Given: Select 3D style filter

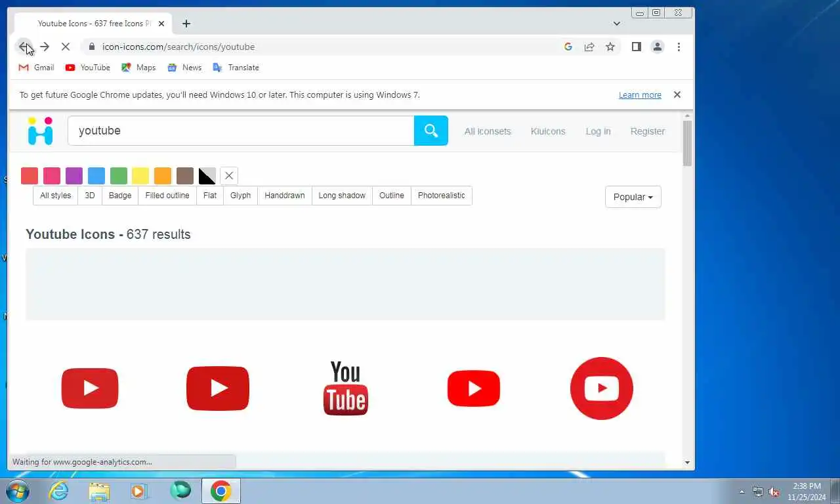Looking at the screenshot, I should (90, 196).
